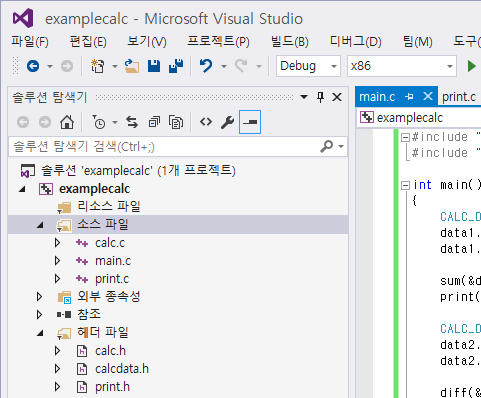This screenshot has width=481, height=398.
Task: Collapse the int main() code block
Action: (405, 185)
